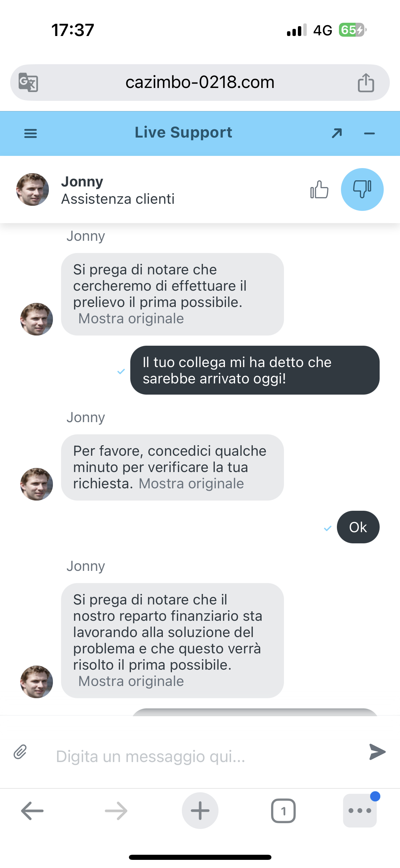
Task: Pop out chat with arrow icon
Action: (337, 133)
